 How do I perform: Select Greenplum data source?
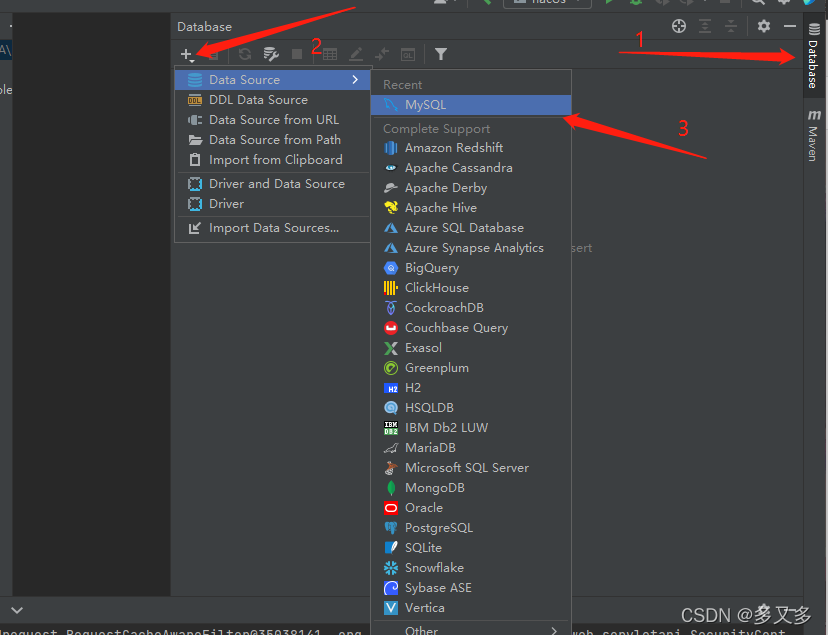tap(471, 368)
